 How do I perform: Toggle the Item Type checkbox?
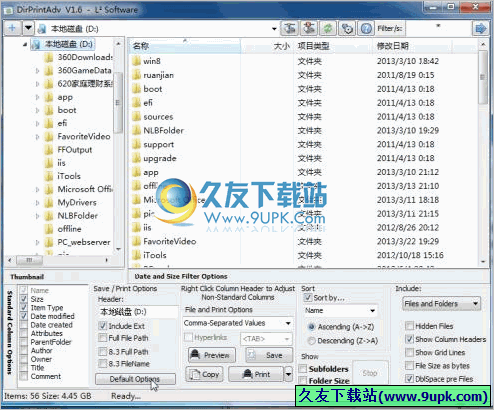coord(24,307)
